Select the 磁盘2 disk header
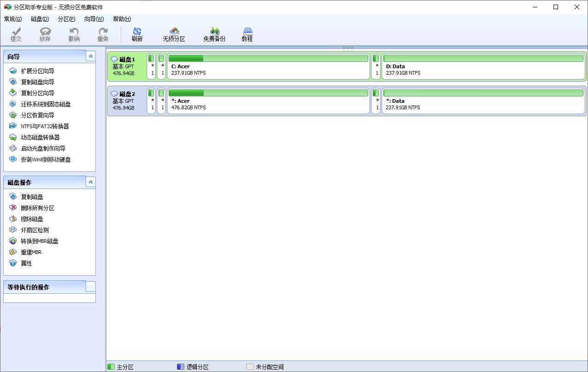This screenshot has width=588, height=372. click(x=126, y=101)
